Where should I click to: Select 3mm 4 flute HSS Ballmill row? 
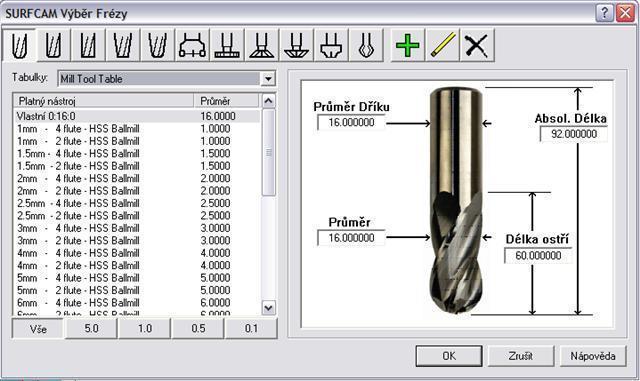click(137, 228)
